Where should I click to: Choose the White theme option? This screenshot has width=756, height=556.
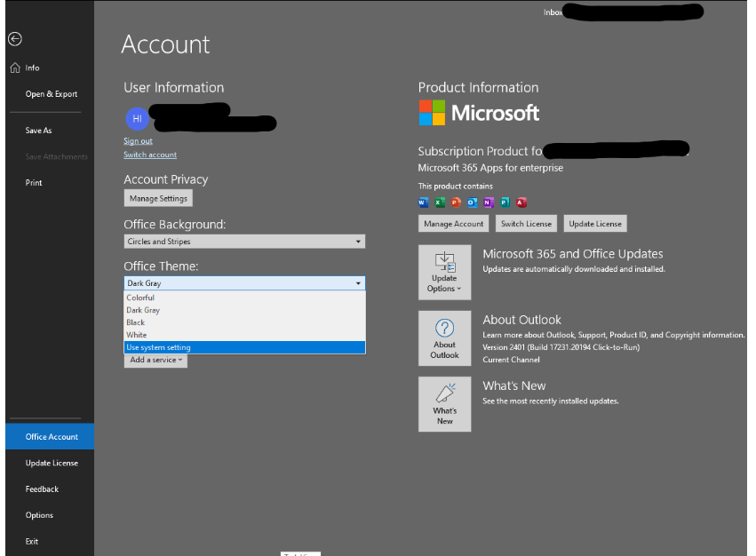click(244, 335)
